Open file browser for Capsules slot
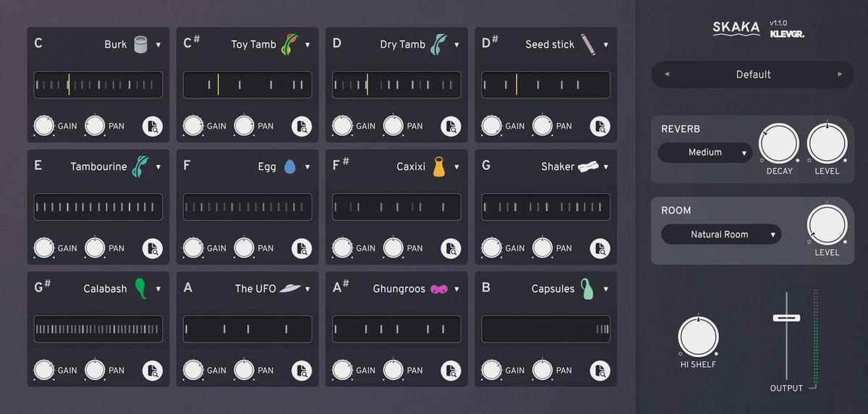Screen dimensions: 868x414 click(x=600, y=371)
